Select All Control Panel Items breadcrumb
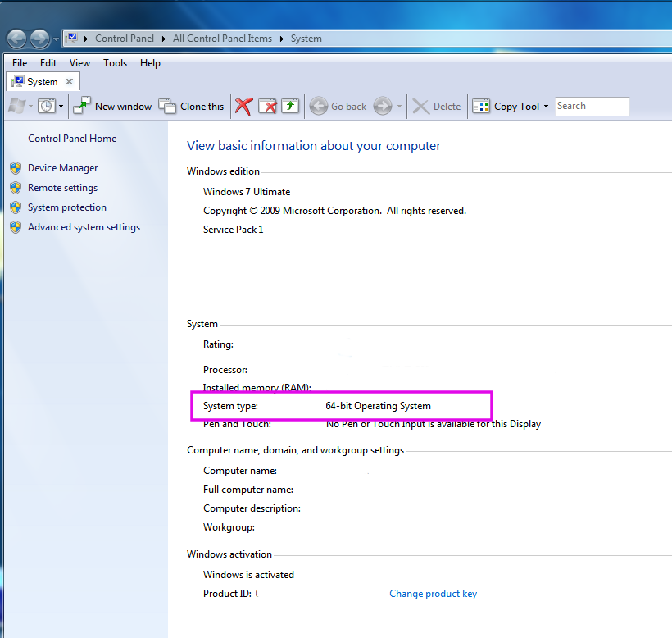Image resolution: width=672 pixels, height=638 pixels. pos(222,39)
